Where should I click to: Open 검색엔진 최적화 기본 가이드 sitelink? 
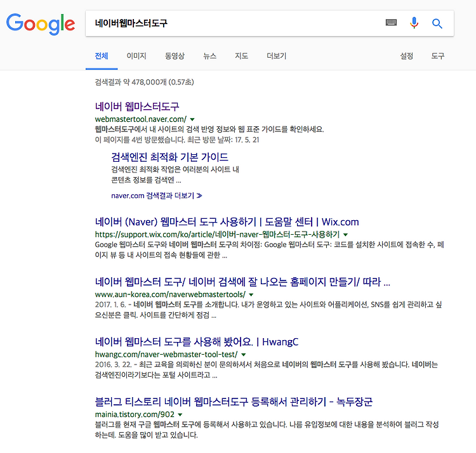(169, 157)
